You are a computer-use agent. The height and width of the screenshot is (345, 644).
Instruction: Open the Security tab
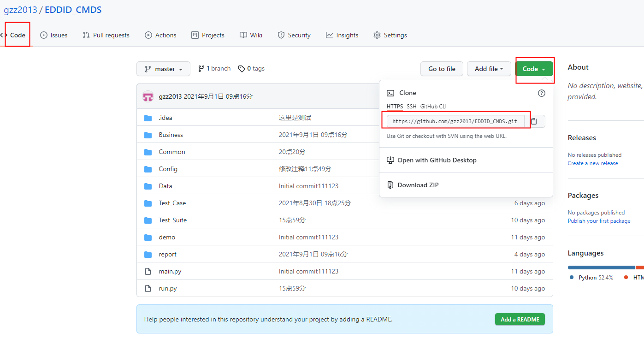pos(294,35)
